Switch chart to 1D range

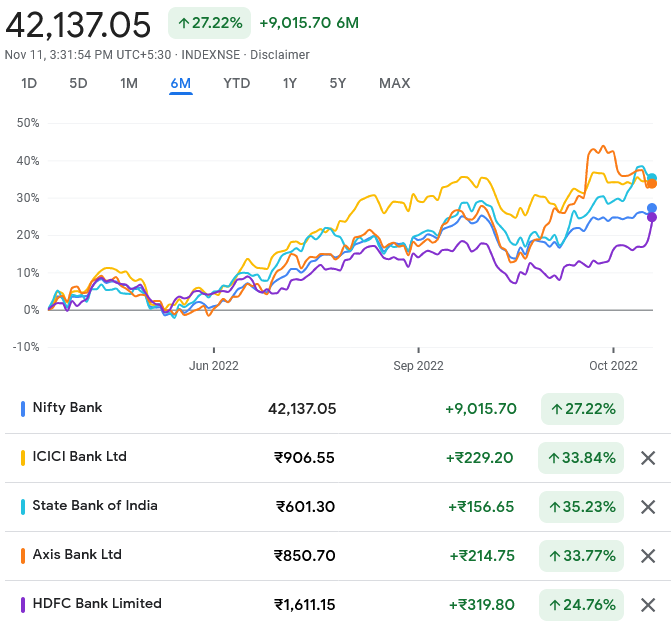pyautogui.click(x=29, y=83)
